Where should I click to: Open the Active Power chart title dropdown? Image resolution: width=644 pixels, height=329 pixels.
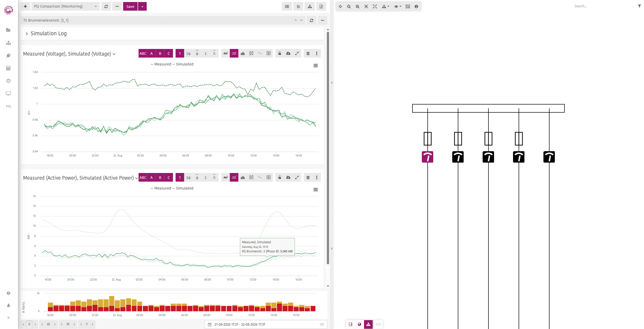137,178
